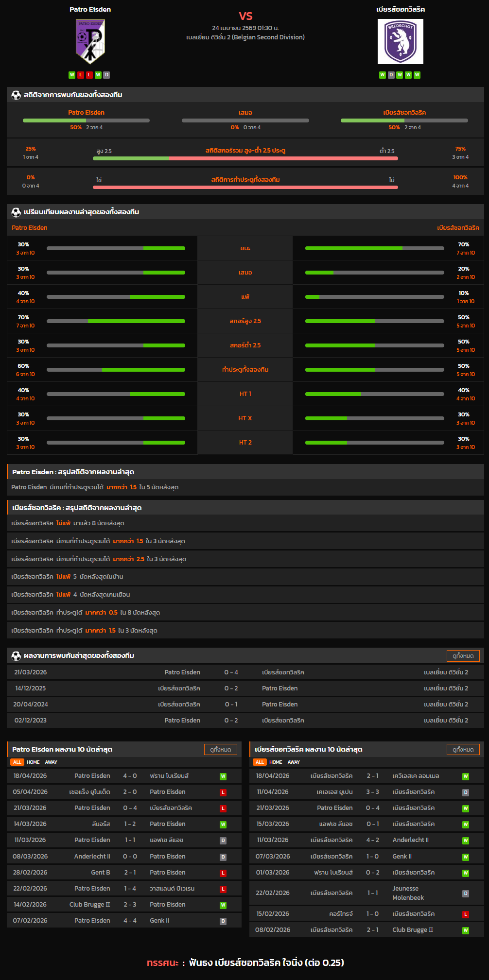Click the L badge for 05/04/2026 Patro Eisden match

point(223,792)
